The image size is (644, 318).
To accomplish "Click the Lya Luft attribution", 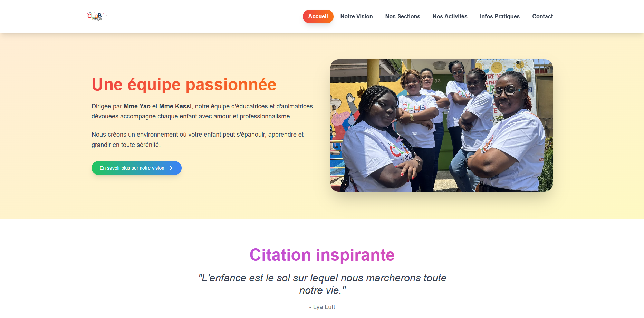I will click(322, 307).
